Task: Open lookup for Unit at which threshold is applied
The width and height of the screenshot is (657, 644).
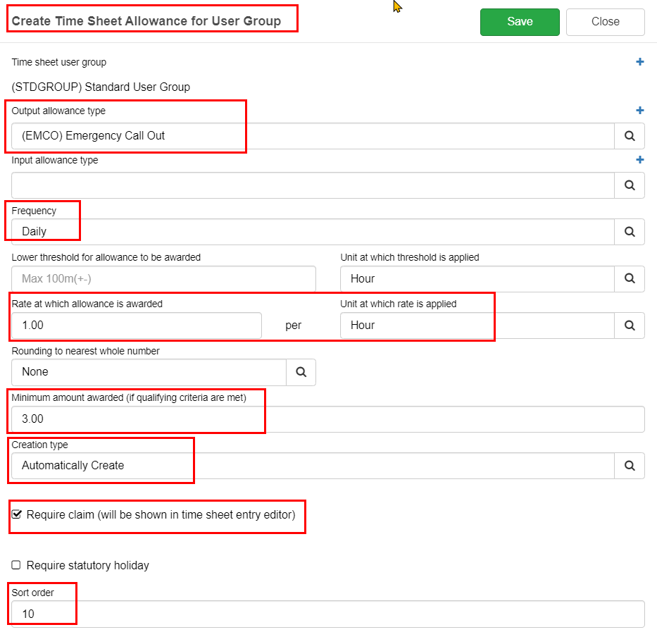Action: tap(629, 278)
